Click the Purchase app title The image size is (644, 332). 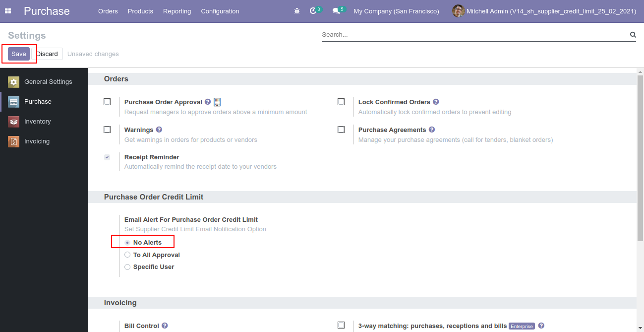coord(47,11)
